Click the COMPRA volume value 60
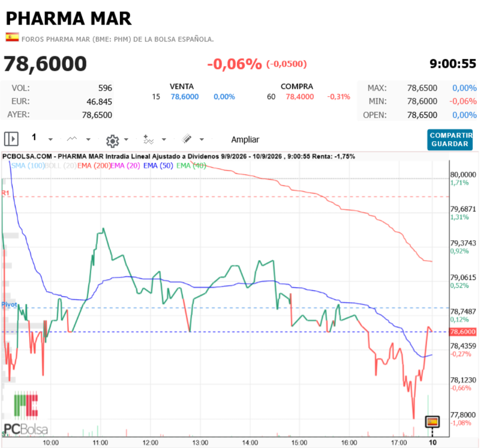Image resolution: width=480 pixels, height=448 pixels. click(x=271, y=97)
